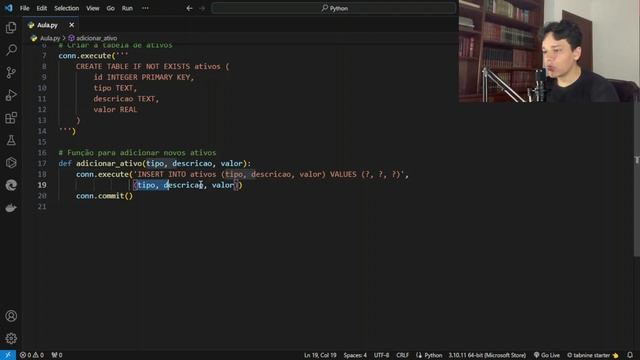Open the Run menu
Viewport: 640px width, 360px height.
tap(127, 8)
